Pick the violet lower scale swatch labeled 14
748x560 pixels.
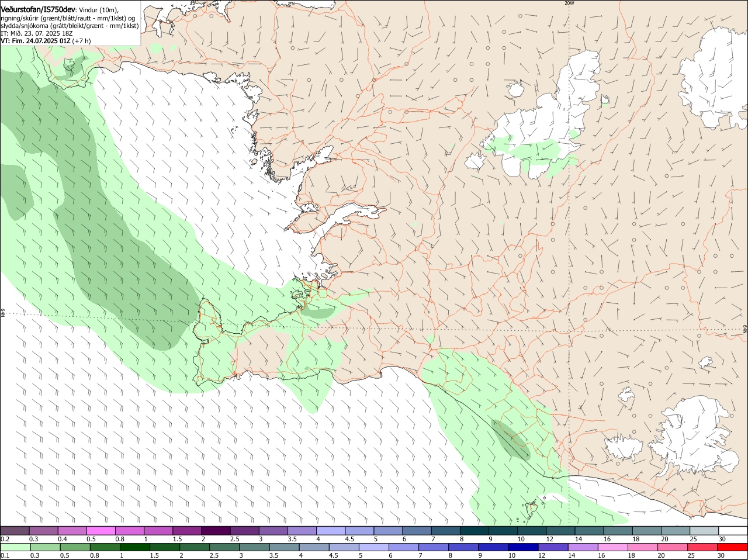(x=582, y=548)
